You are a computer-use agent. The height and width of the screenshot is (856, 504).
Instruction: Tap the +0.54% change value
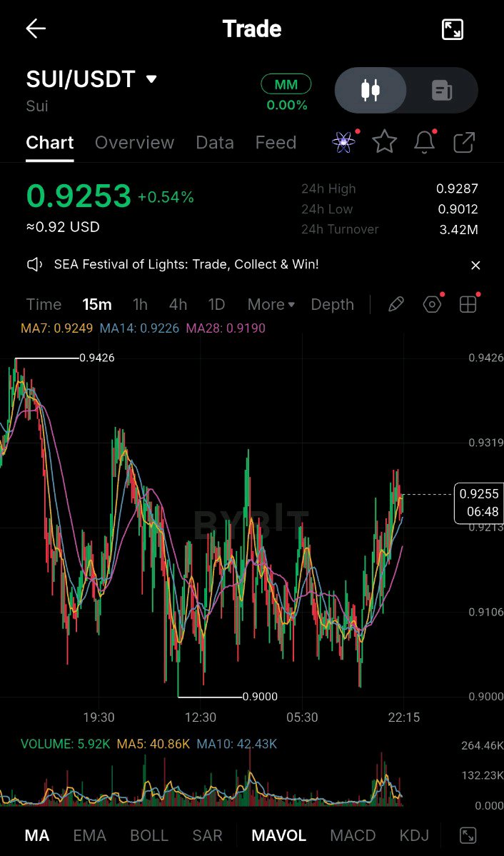tap(166, 198)
